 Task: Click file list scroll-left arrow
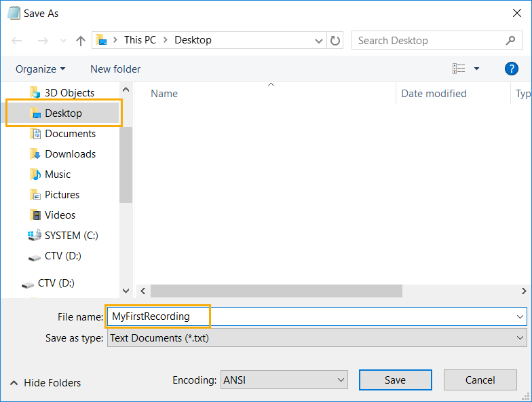[x=143, y=291]
